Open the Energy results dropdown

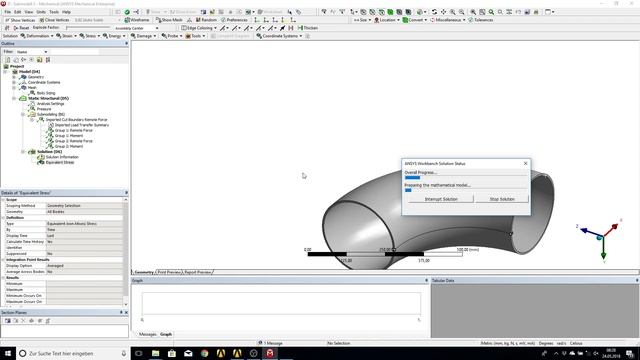(x=114, y=36)
